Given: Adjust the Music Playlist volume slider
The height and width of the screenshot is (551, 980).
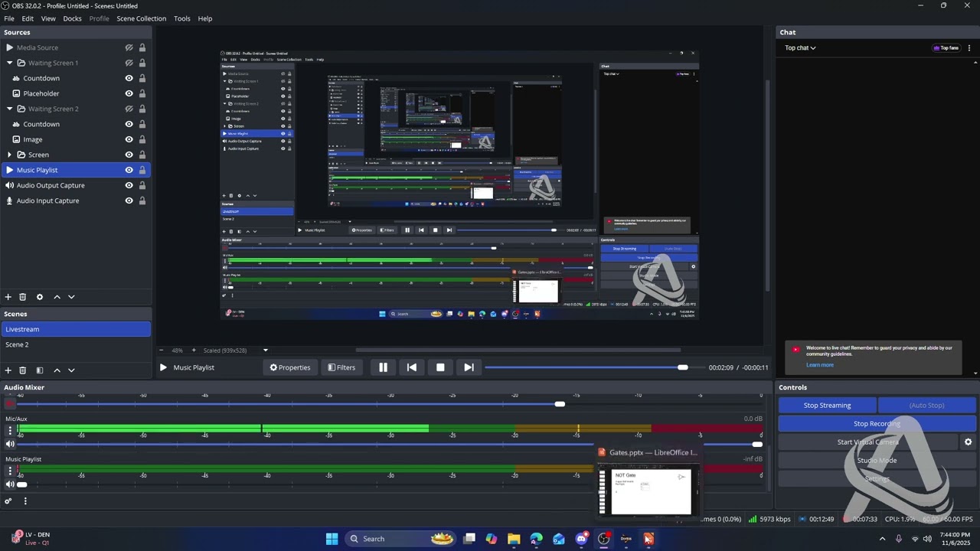Looking at the screenshot, I should click(x=390, y=484).
